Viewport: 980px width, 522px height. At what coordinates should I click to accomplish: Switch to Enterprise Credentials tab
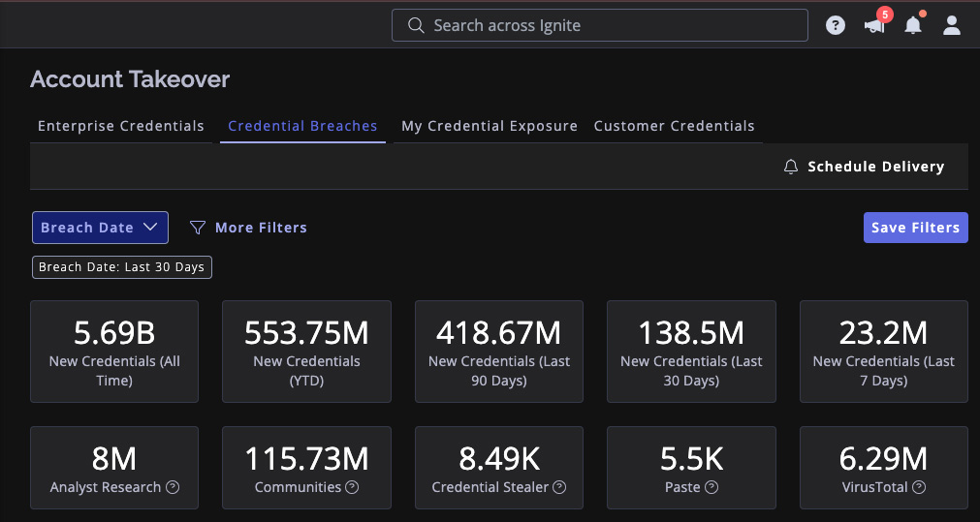pyautogui.click(x=120, y=126)
